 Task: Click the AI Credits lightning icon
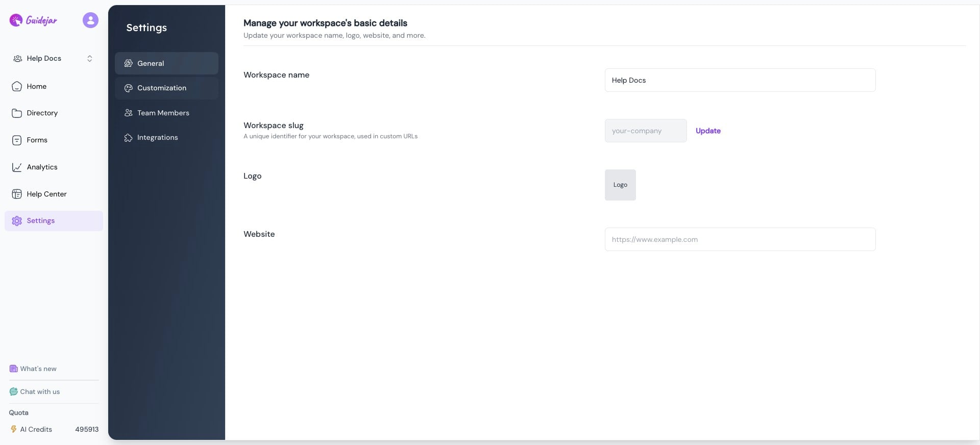pos(14,429)
